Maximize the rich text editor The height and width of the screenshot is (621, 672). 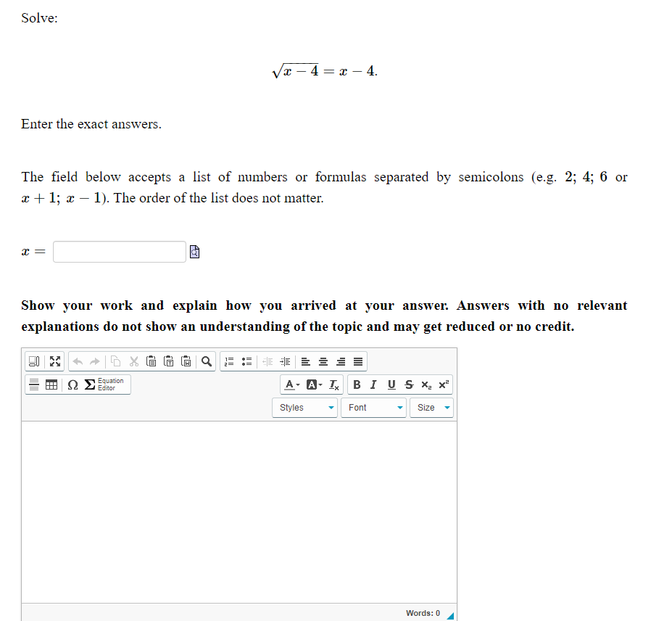point(54,361)
